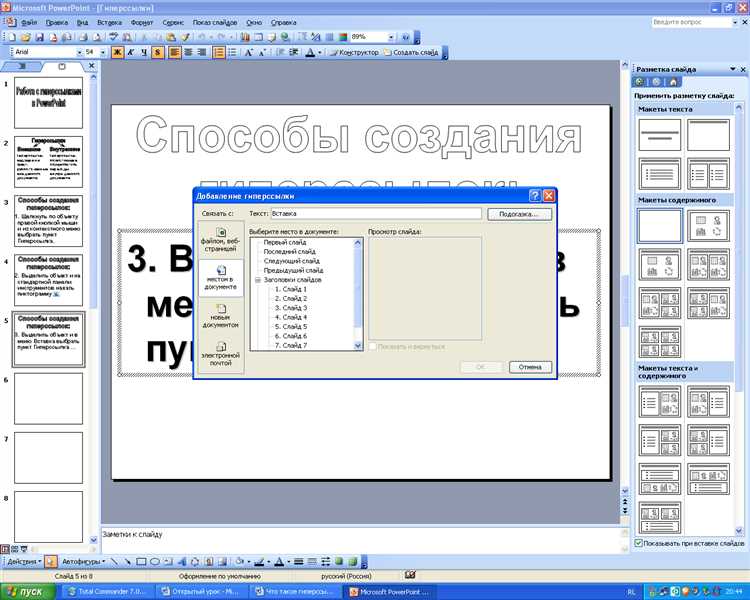Screen dimensions: 750x600
Task: Select the Oval drawing tool
Action: pos(154,562)
